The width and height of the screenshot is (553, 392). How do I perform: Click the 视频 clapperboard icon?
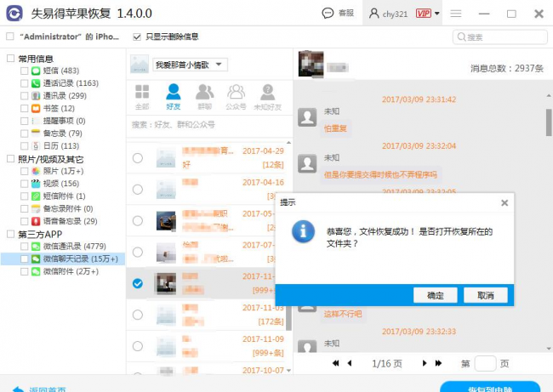(36, 184)
